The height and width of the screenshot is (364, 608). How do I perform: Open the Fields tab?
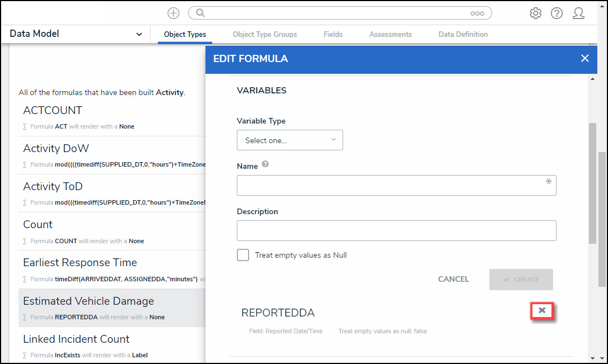[333, 35]
